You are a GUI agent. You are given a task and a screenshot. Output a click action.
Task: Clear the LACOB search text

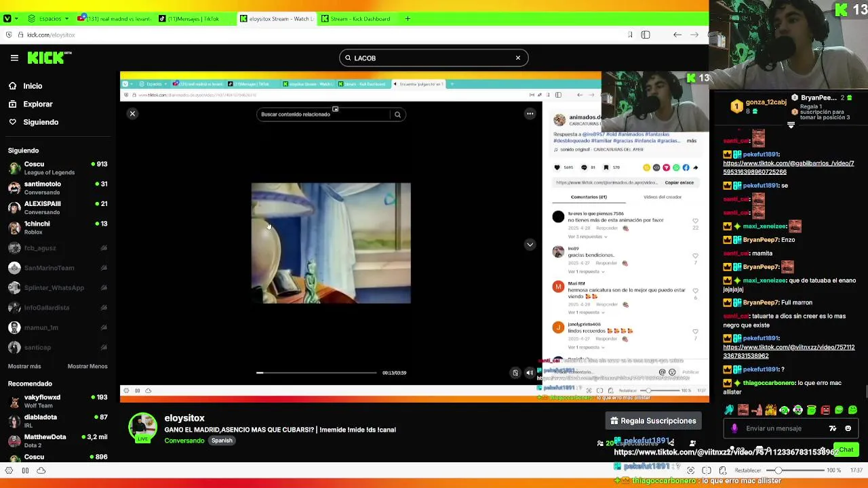[518, 58]
